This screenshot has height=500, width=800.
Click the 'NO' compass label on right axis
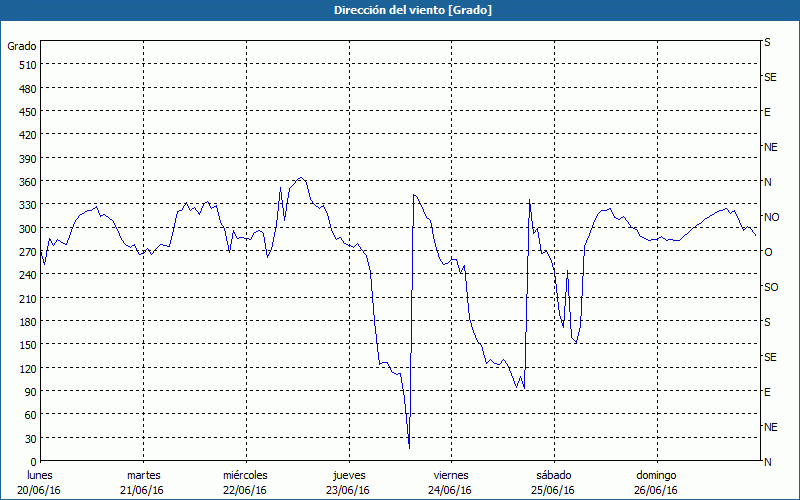click(x=771, y=217)
